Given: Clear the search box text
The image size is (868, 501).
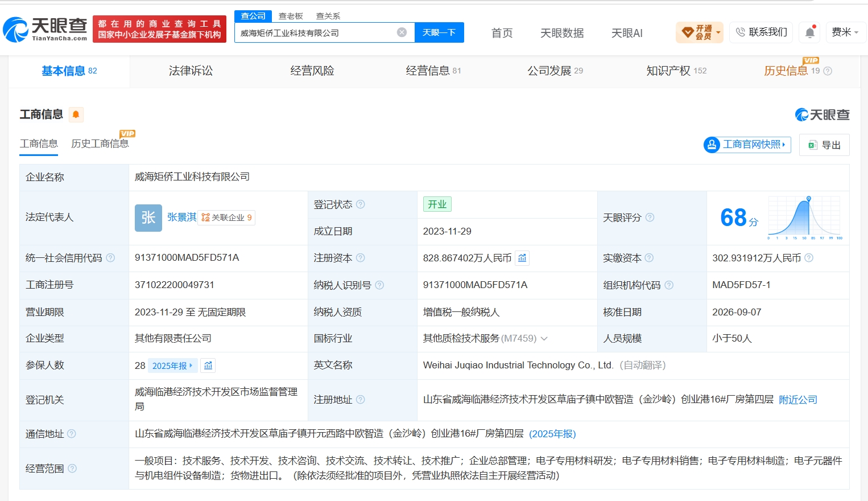Looking at the screenshot, I should click(x=402, y=32).
